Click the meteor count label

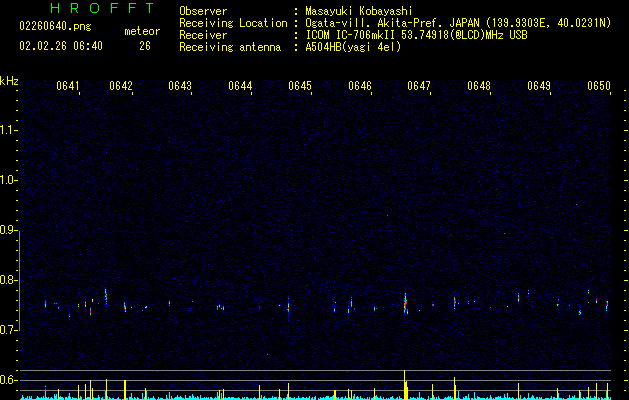[142, 31]
